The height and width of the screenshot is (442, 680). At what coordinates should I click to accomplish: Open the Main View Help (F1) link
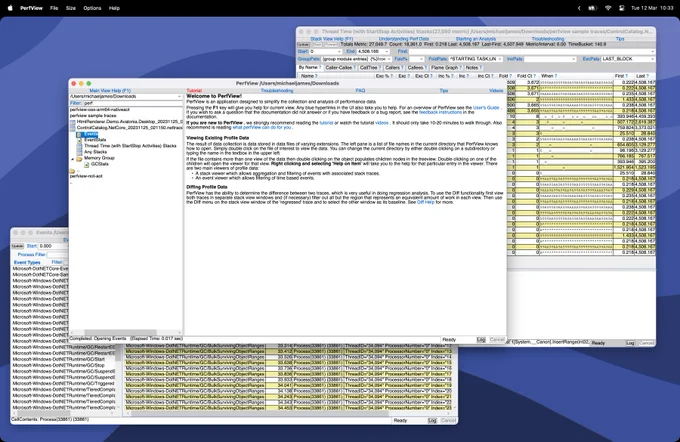tap(110, 91)
